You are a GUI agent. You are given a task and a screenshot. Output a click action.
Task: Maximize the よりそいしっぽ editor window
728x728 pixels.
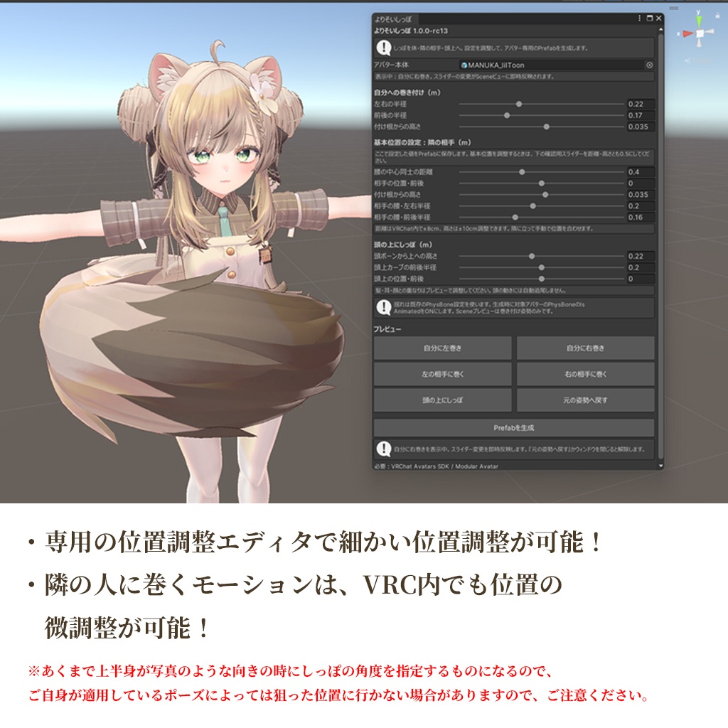[x=650, y=18]
